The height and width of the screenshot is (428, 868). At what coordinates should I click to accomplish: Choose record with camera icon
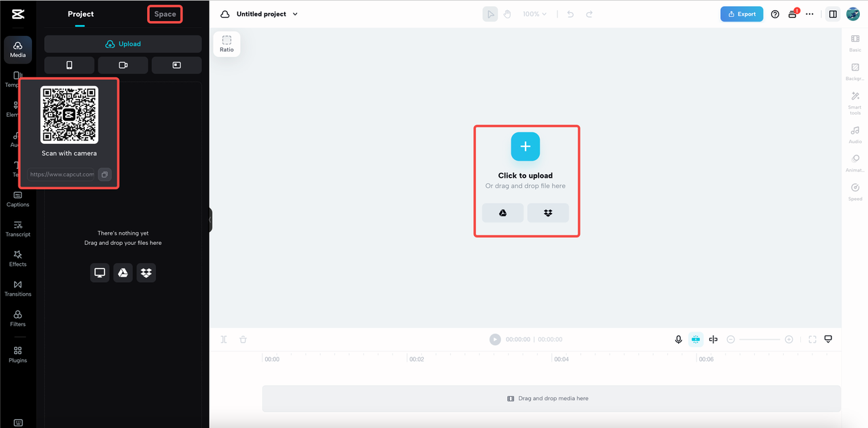[123, 65]
